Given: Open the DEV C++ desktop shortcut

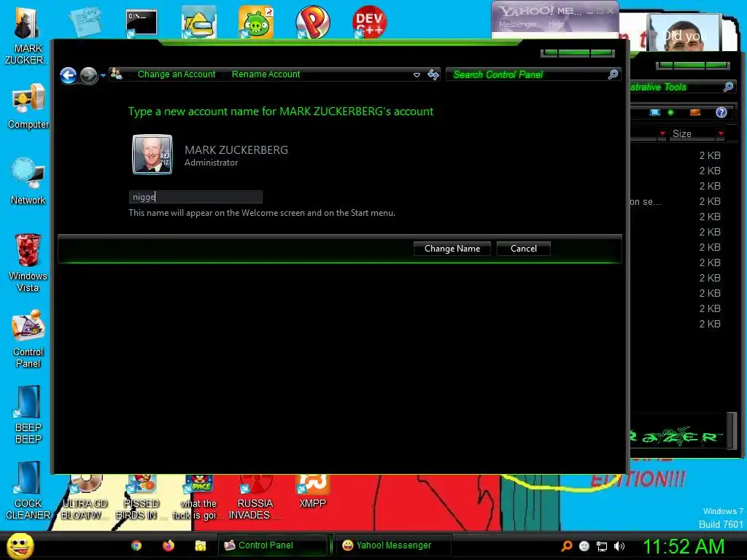Looking at the screenshot, I should (369, 22).
